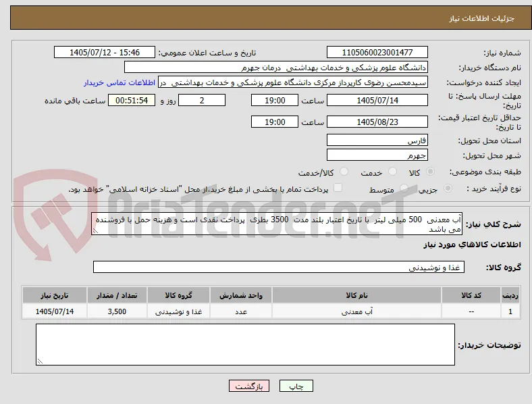Click the تاریخ نیاز column header
Viewport: 532px width, 404px height.
(55, 295)
